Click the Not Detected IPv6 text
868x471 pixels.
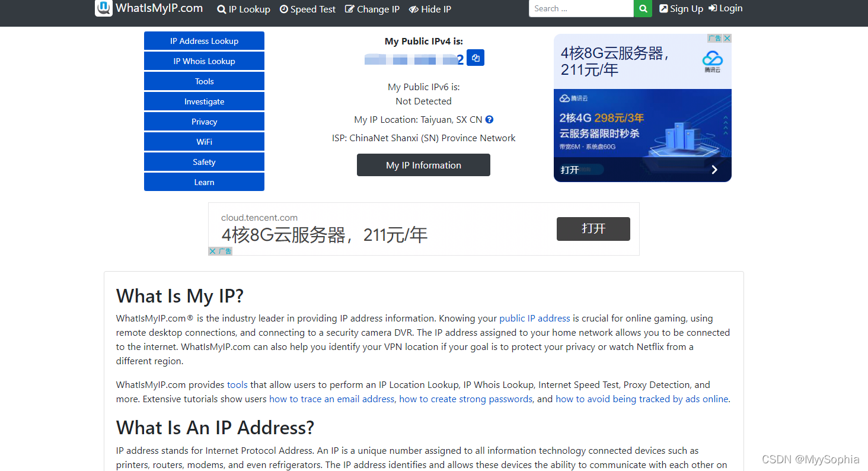click(x=423, y=101)
